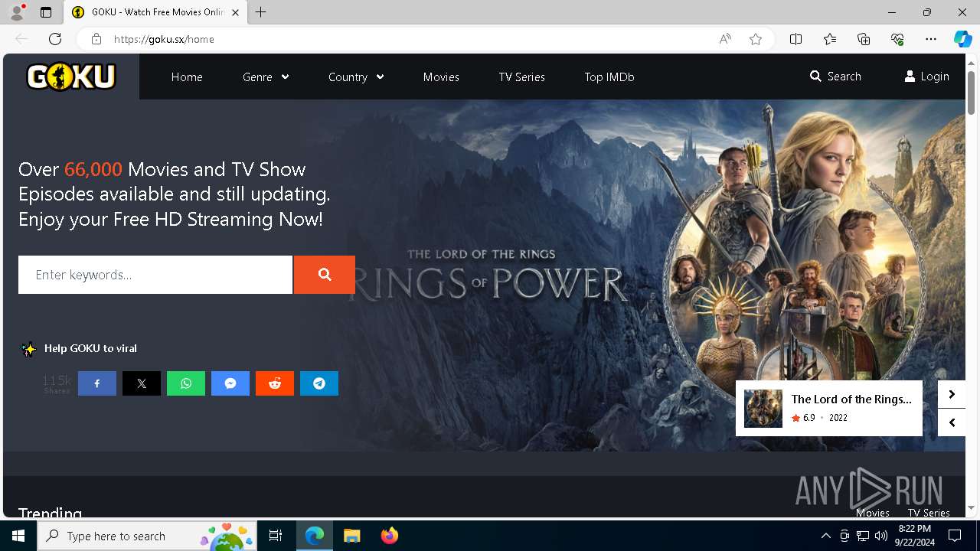Show previous featured slide
The width and height of the screenshot is (980, 551).
[x=952, y=422]
